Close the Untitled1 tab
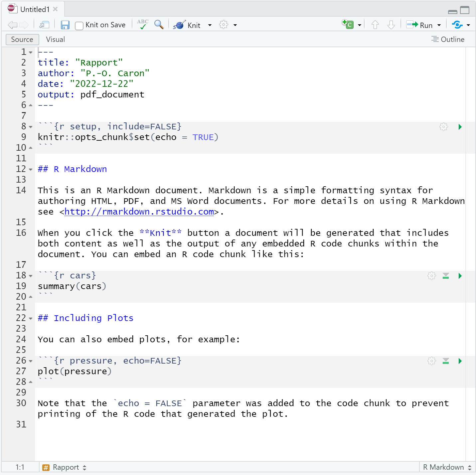476x475 pixels. click(55, 9)
